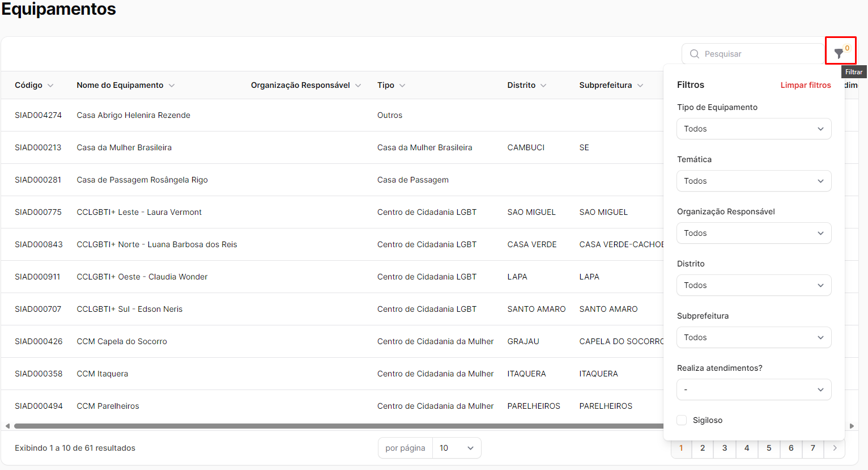Screen dimensions: 868x470
Task: Expand the Temática filter dropdown
Action: pyautogui.click(x=754, y=181)
